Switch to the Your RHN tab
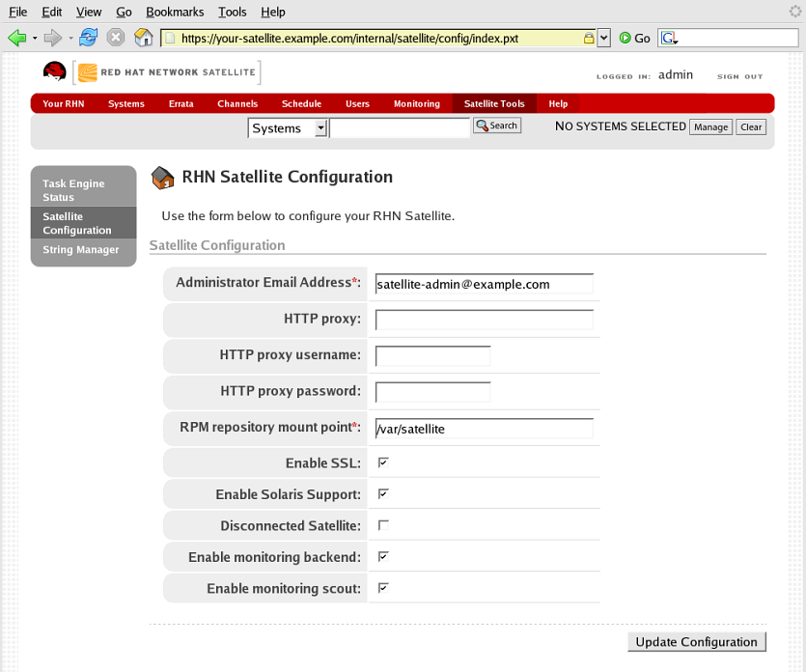Screen dimensions: 806x672 point(64,103)
